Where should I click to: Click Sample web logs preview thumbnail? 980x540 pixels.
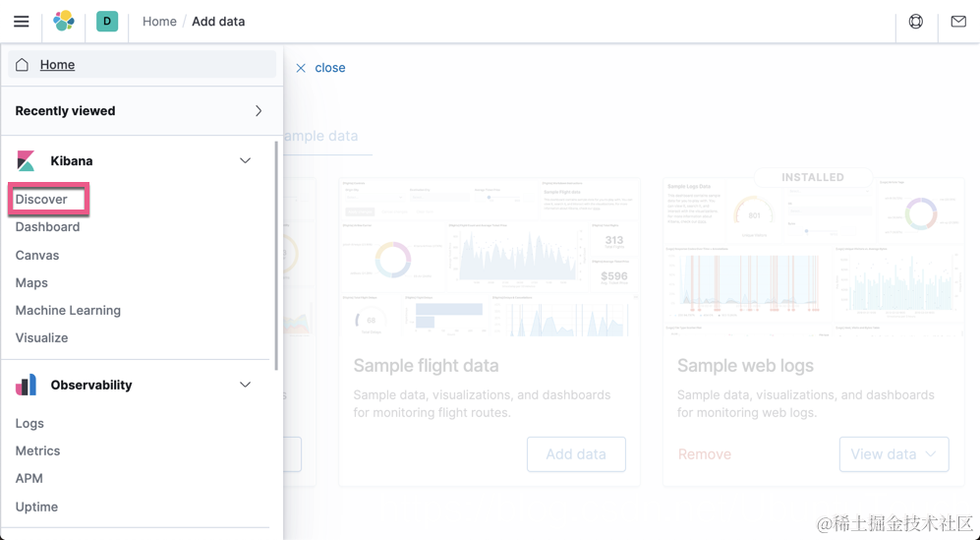[813, 257]
